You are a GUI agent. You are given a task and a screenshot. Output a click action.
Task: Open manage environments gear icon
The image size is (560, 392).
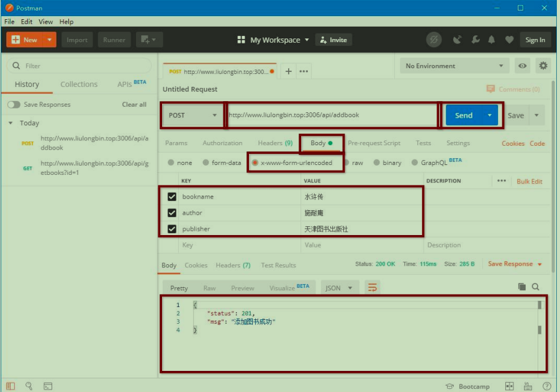click(543, 66)
